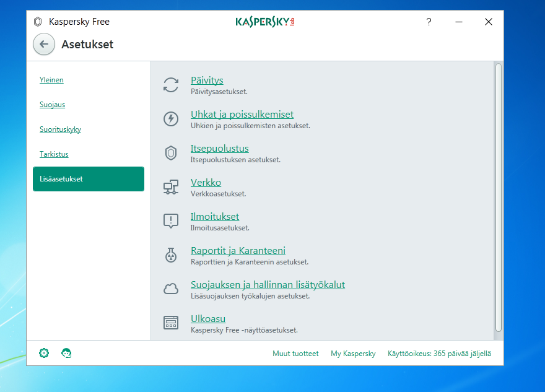Viewport: 545px width, 392px height.
Task: Select the Lisäasetukset section
Action: [89, 179]
